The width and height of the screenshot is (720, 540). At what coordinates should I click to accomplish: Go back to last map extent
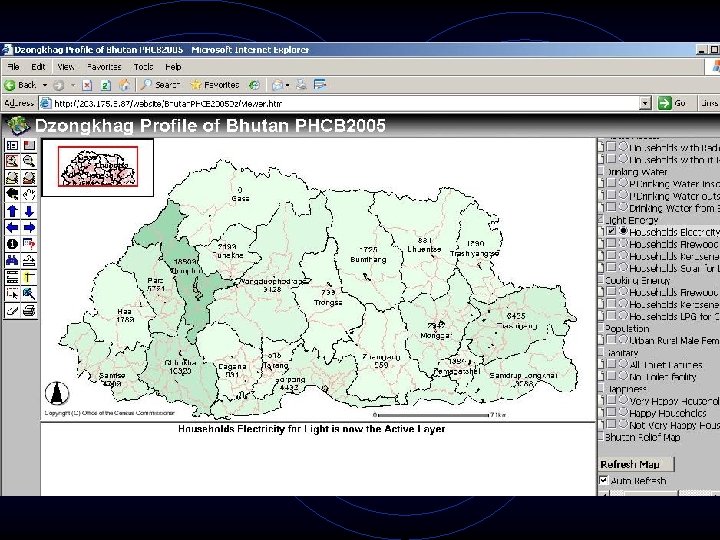click(12, 195)
